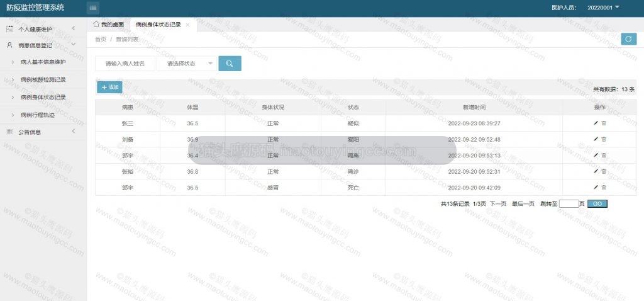Viewport: 644px width, 301px height.
Task: Delete the 36.4 temperature row's trash icon
Action: click(604, 155)
